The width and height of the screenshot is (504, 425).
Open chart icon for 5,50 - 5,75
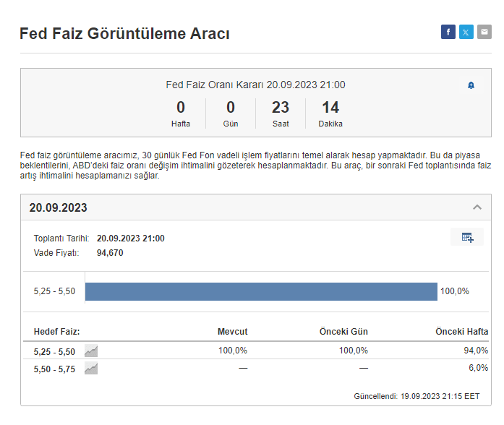click(x=91, y=369)
